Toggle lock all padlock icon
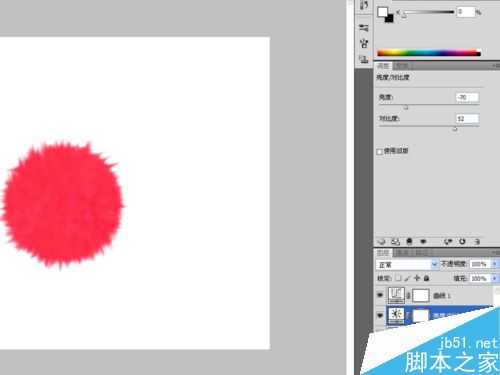The width and height of the screenshot is (500, 375). coord(426,278)
